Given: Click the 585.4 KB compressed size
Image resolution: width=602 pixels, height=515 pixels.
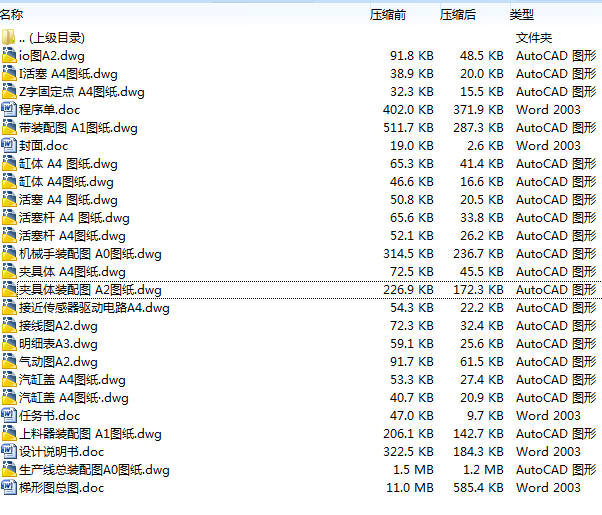Looking at the screenshot, I should [x=478, y=488].
